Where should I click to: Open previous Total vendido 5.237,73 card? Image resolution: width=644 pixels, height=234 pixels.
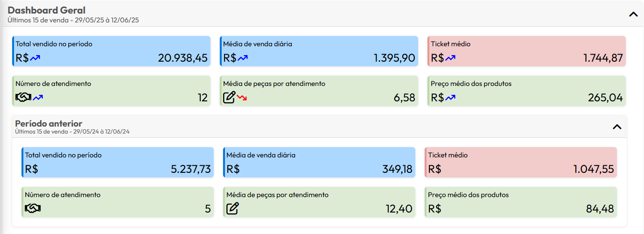[x=117, y=162]
